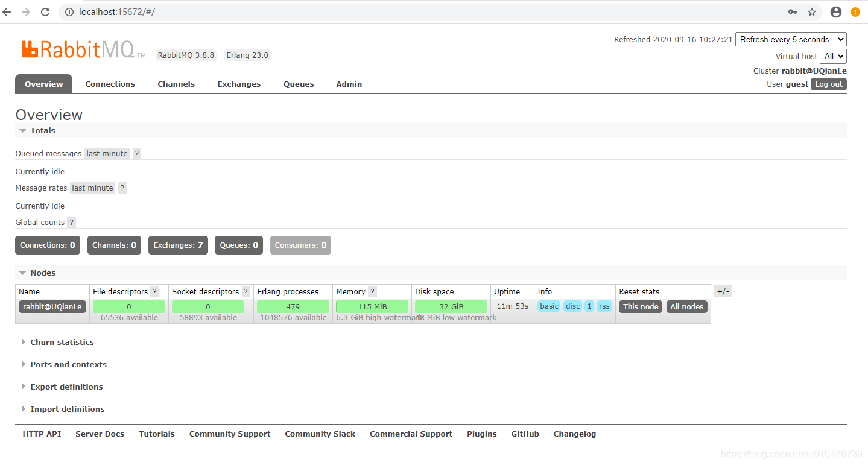Click the Erlang processes 479 bar
The width and height of the screenshot is (868, 465).
pyautogui.click(x=293, y=307)
